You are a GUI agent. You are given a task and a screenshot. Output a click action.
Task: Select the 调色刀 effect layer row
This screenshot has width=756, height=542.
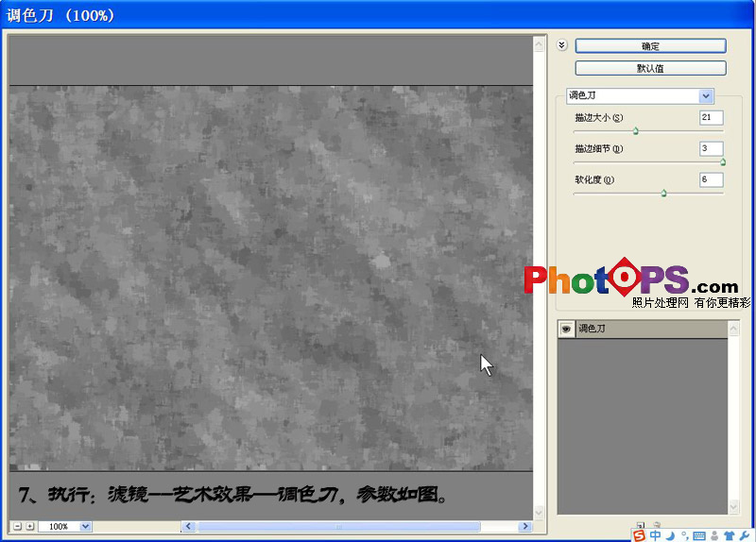(x=643, y=329)
